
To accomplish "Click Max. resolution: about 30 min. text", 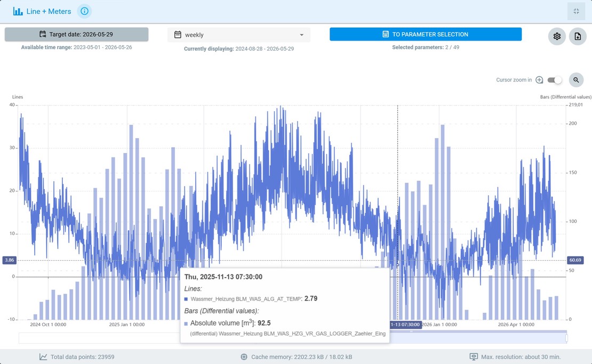I will (521, 357).
